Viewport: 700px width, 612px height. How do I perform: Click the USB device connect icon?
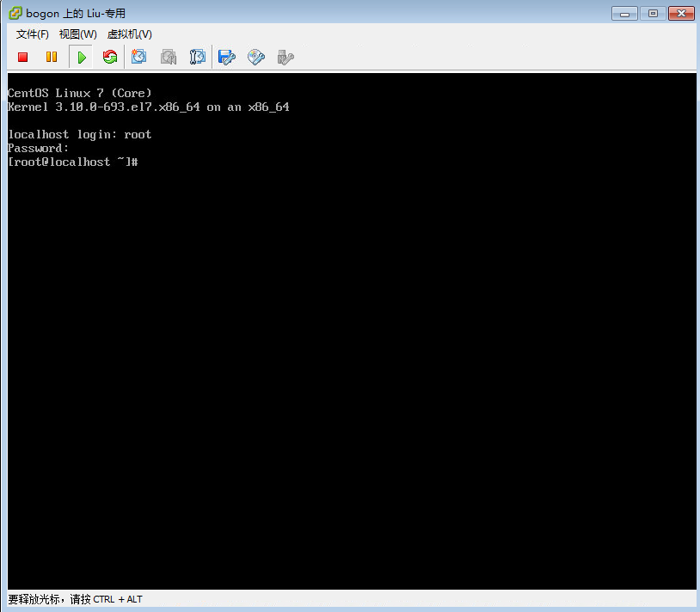pos(286,57)
